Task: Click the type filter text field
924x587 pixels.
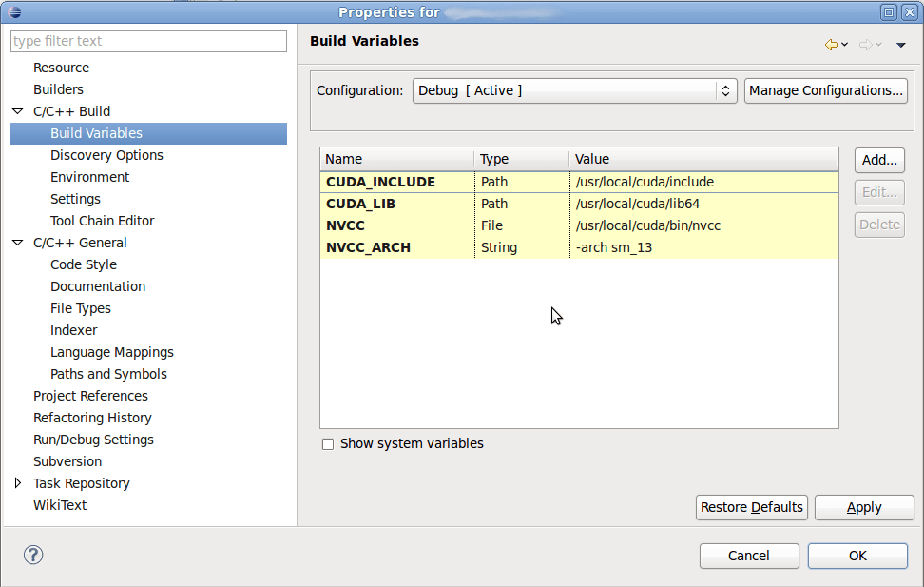Action: click(147, 41)
